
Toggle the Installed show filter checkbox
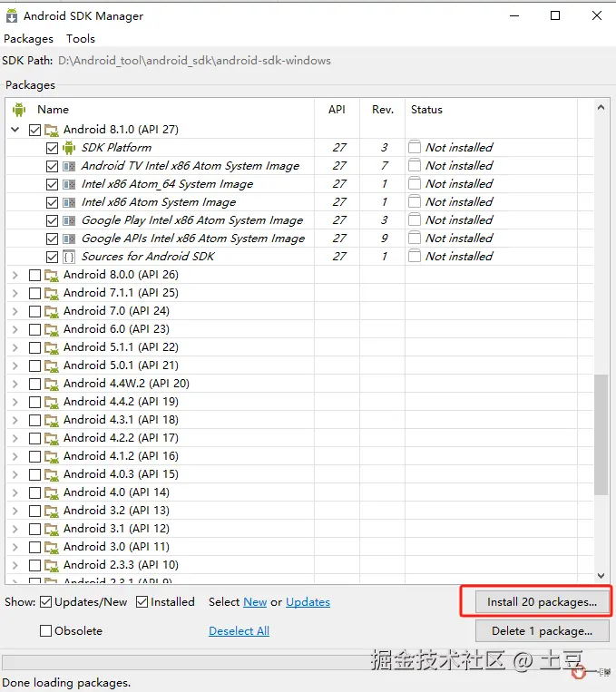click(x=142, y=601)
